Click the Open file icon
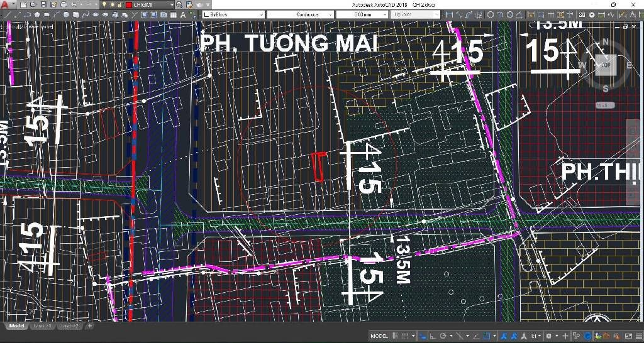Image resolution: width=644 pixels, height=343 pixels. click(x=33, y=5)
